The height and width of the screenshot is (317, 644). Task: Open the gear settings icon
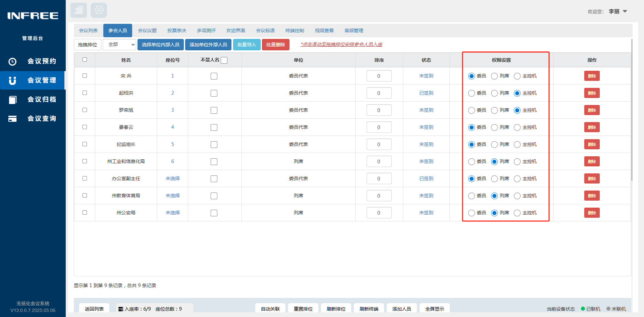(99, 10)
